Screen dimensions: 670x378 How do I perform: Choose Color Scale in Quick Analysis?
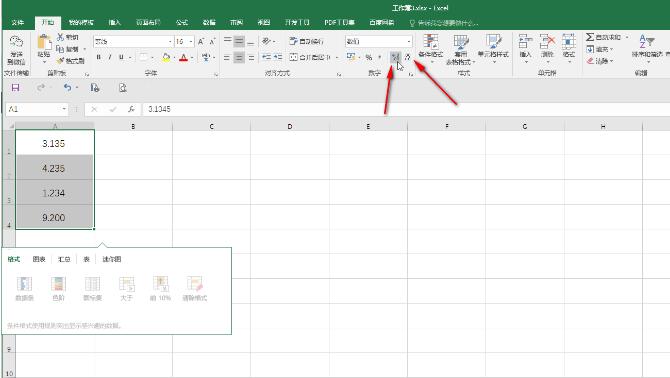point(59,288)
